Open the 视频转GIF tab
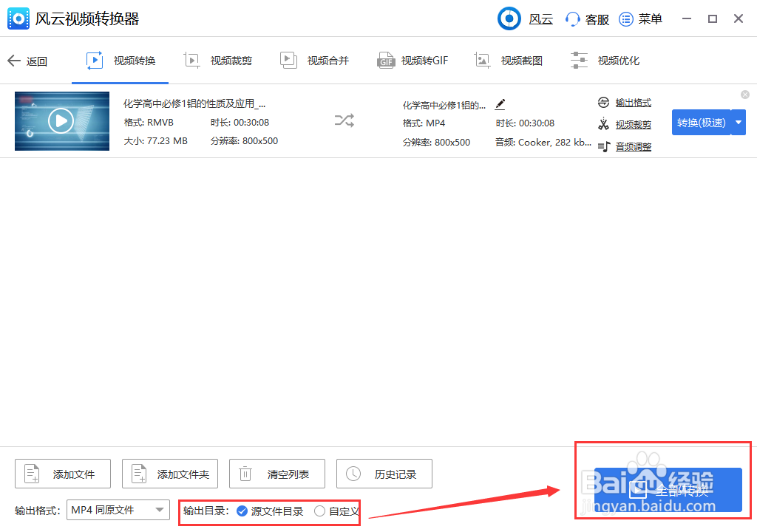The height and width of the screenshot is (532, 757). coord(413,60)
